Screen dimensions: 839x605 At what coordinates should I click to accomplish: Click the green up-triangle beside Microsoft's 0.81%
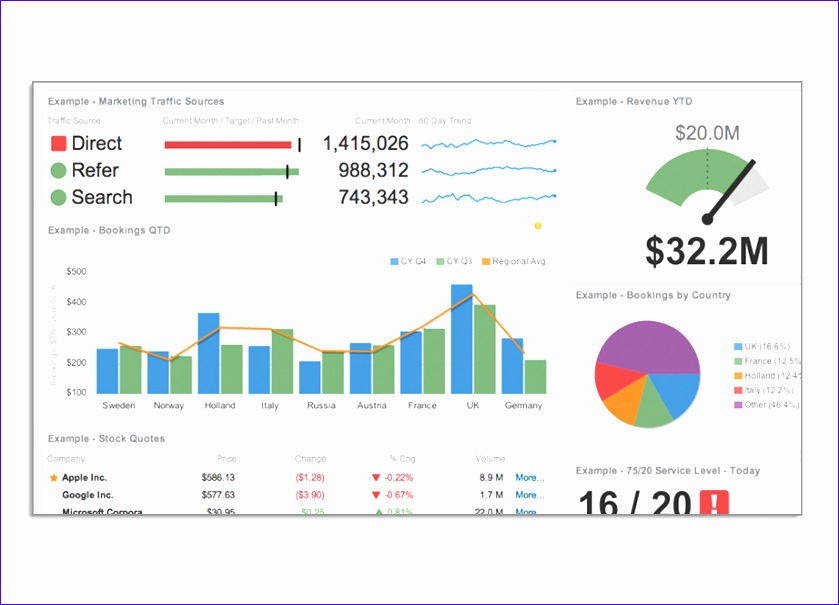[375, 509]
